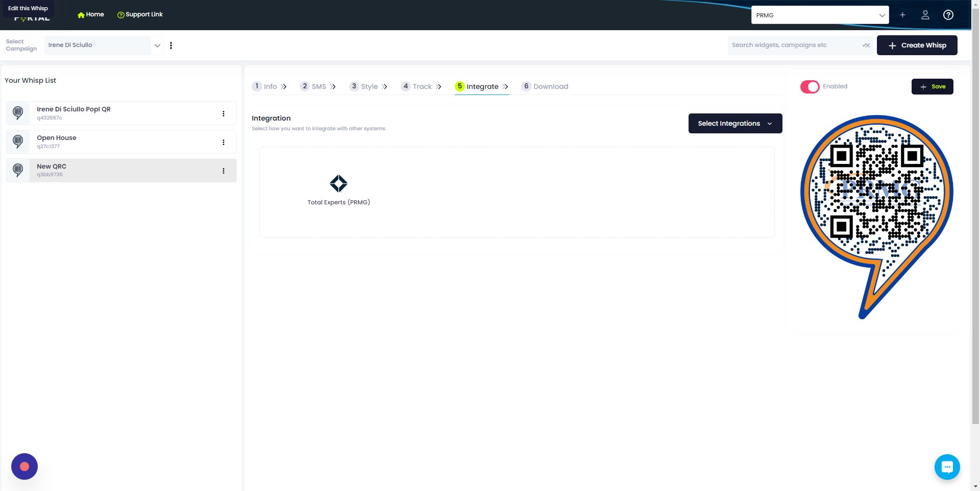Click the Save button
Image resolution: width=980 pixels, height=491 pixels.
(x=932, y=86)
